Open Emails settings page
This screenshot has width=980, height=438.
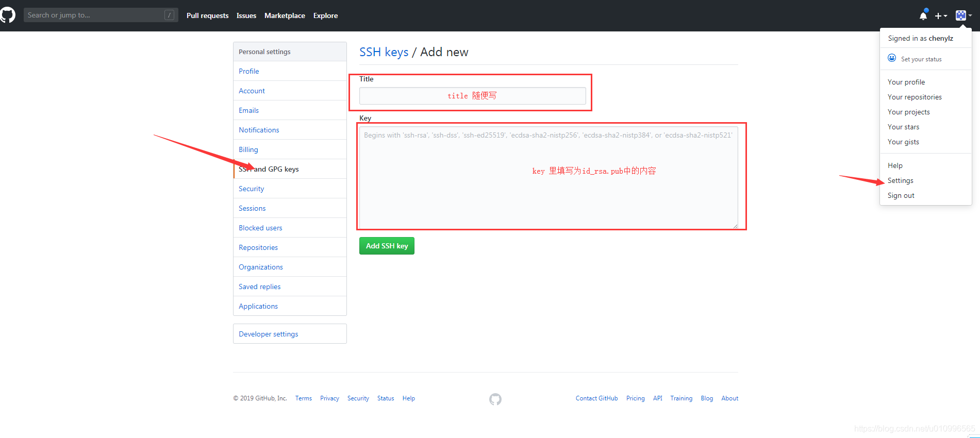[290, 110]
